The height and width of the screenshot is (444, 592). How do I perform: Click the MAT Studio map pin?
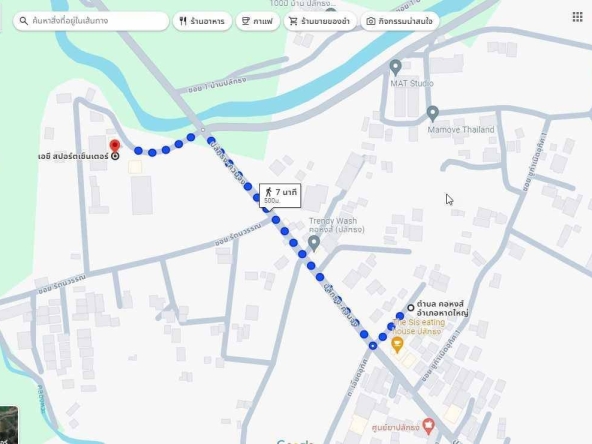point(395,68)
